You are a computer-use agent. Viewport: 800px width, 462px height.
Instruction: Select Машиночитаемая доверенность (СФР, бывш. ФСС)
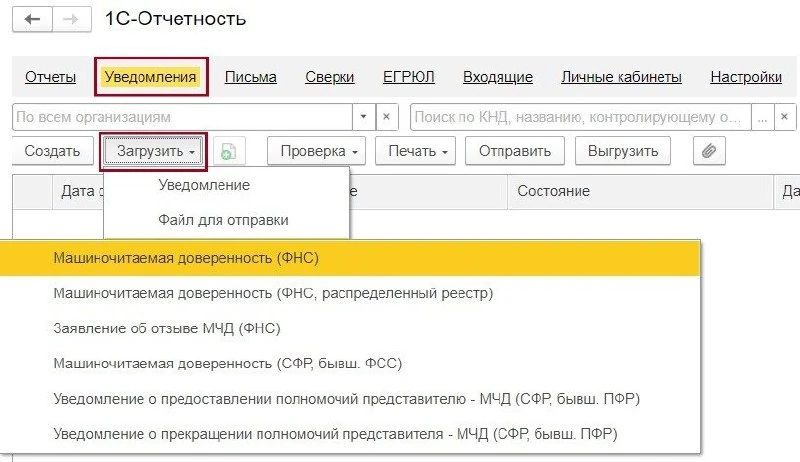click(x=349, y=364)
